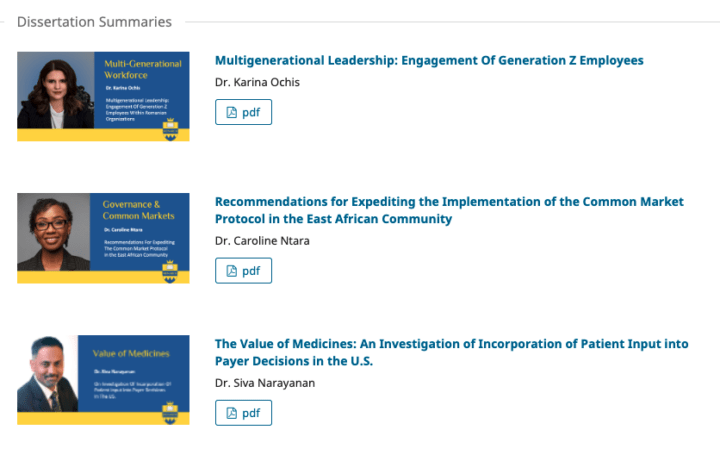The width and height of the screenshot is (720, 461).
Task: Click the crest logo on the Value of Medicines cover
Action: [170, 413]
